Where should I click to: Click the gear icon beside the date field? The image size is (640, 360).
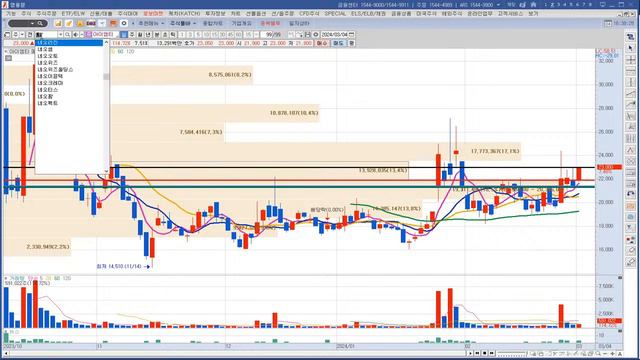pos(316,35)
